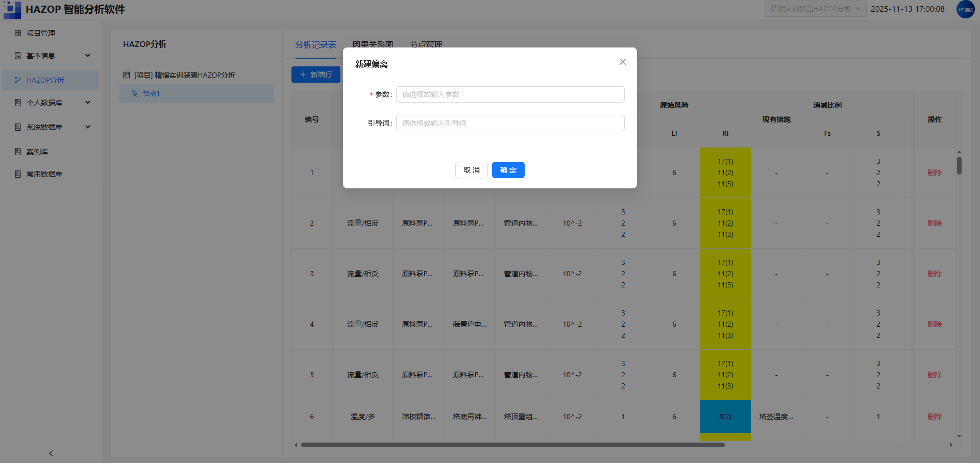
Task: Switch to the 节点管理 tab
Action: pos(426,45)
